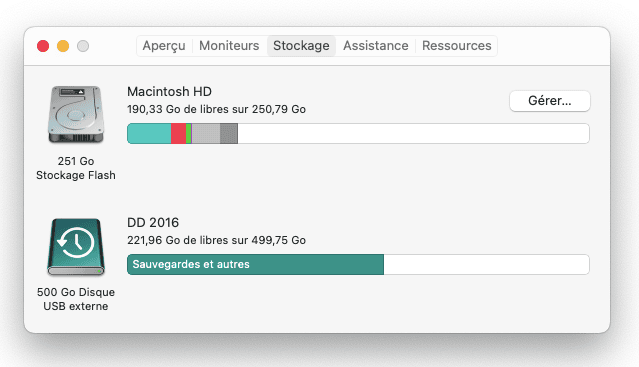Click the light gray storage bar segment

tap(206, 134)
